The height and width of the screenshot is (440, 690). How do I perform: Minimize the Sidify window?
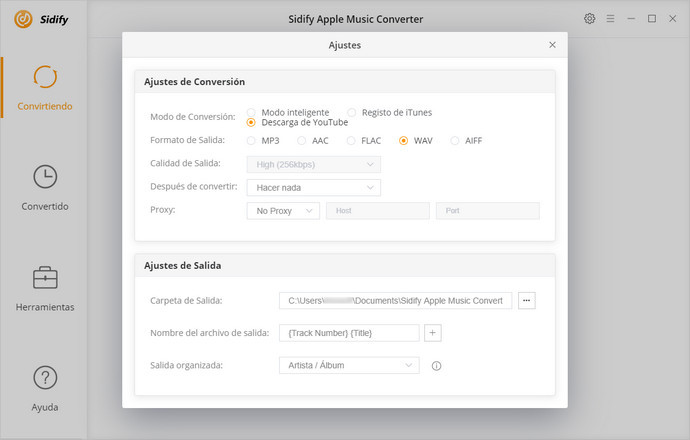click(x=631, y=18)
